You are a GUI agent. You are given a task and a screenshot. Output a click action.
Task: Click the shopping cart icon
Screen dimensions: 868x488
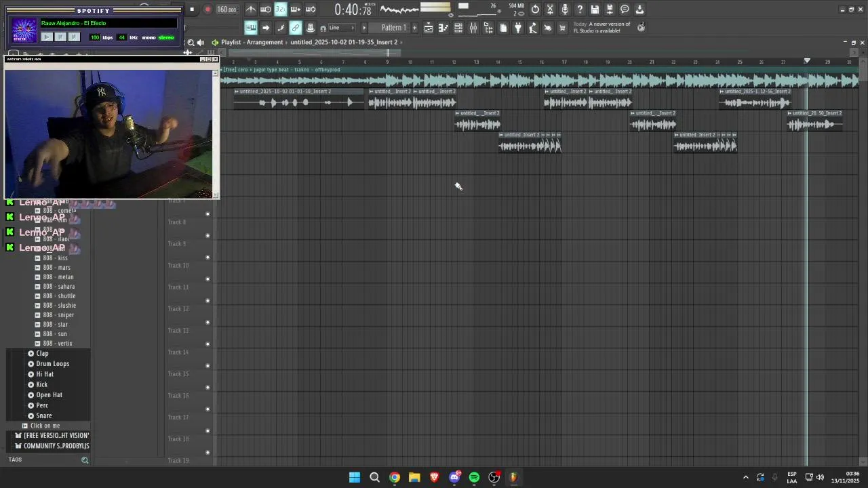(x=562, y=28)
